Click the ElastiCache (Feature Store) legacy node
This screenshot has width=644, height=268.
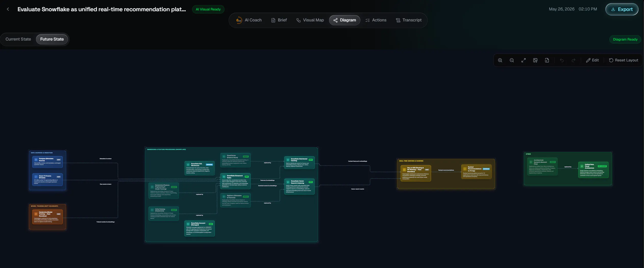[x=235, y=160]
